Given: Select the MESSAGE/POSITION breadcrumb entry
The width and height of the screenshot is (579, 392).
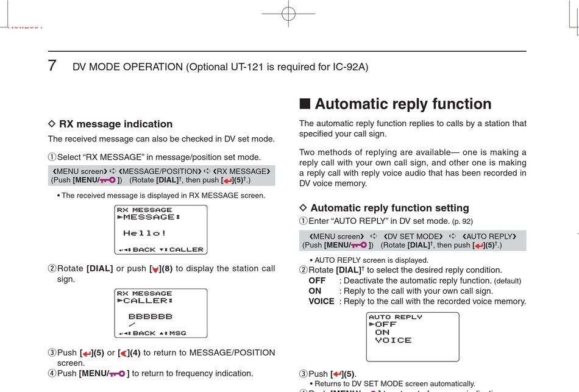Looking at the screenshot, I should (158, 171).
